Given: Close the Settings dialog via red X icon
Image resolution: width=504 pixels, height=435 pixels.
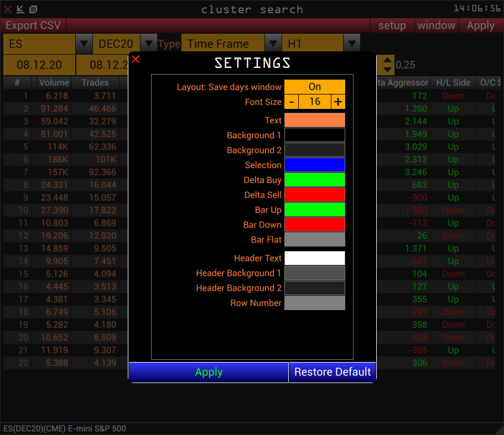Looking at the screenshot, I should coord(136,59).
